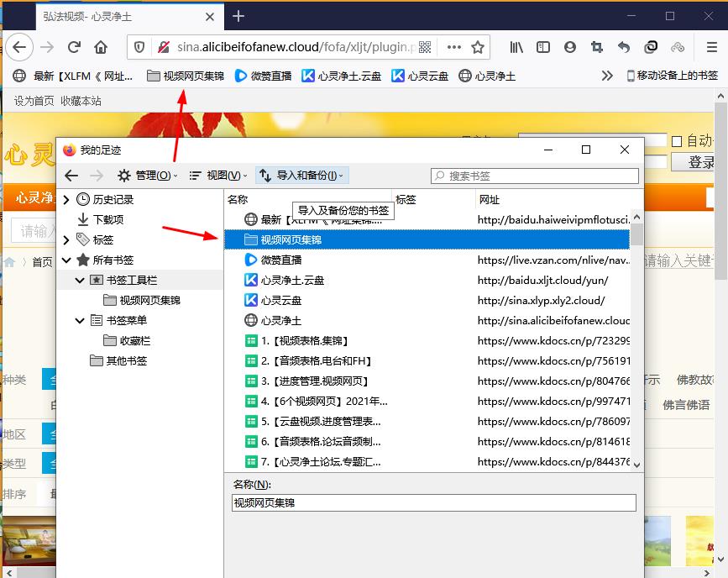Screen dimensions: 728x578
Task: Select 其他书签 folder in the tree
Action: [x=126, y=361]
